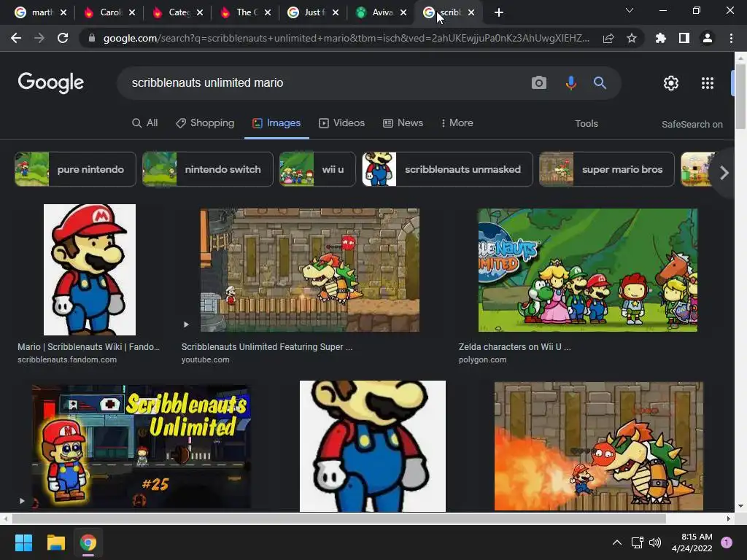Close the Carol browser tab
This screenshot has width=747, height=560.
point(132,12)
